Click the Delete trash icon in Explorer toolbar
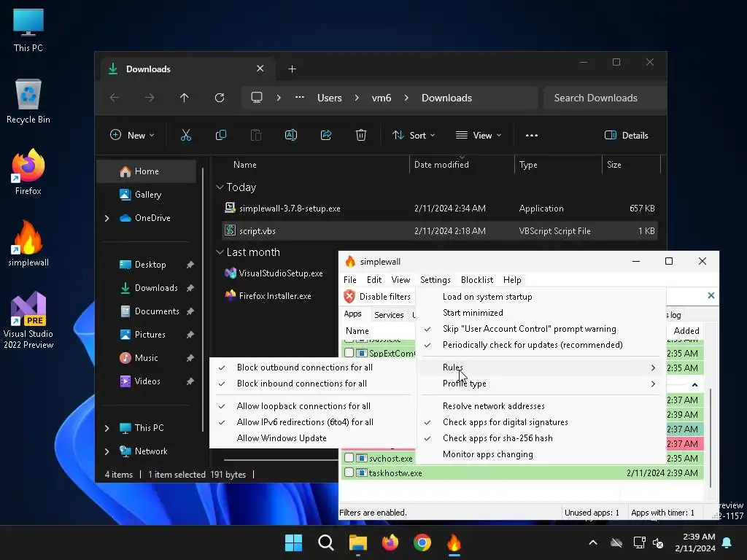This screenshot has height=560, width=747. tap(361, 135)
